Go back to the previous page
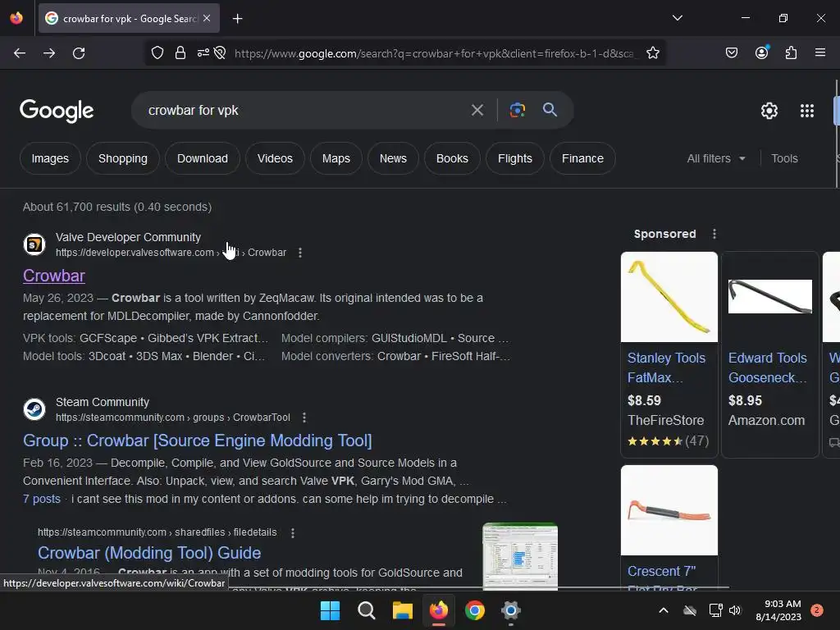 [20, 53]
